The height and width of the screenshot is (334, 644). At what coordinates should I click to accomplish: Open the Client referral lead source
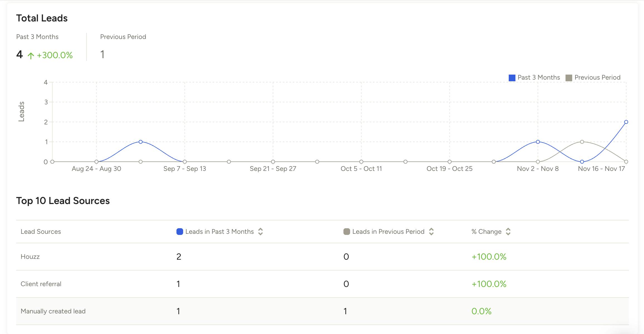point(41,284)
